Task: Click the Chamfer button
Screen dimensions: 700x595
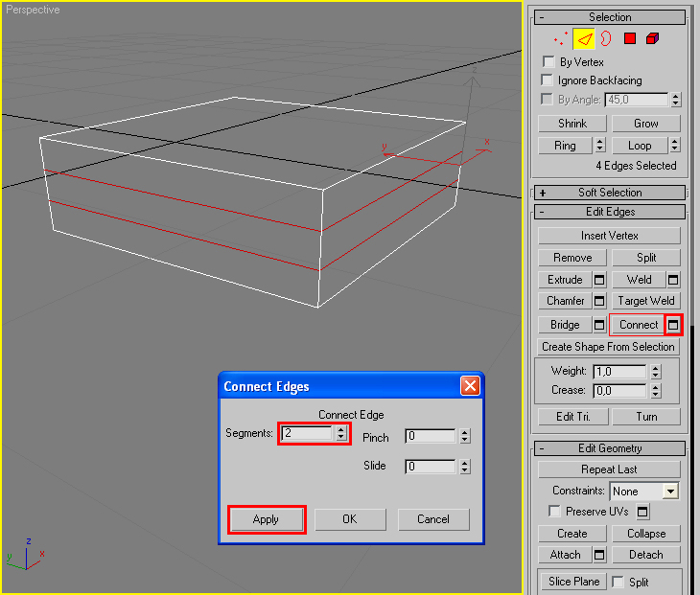Action: (x=565, y=301)
